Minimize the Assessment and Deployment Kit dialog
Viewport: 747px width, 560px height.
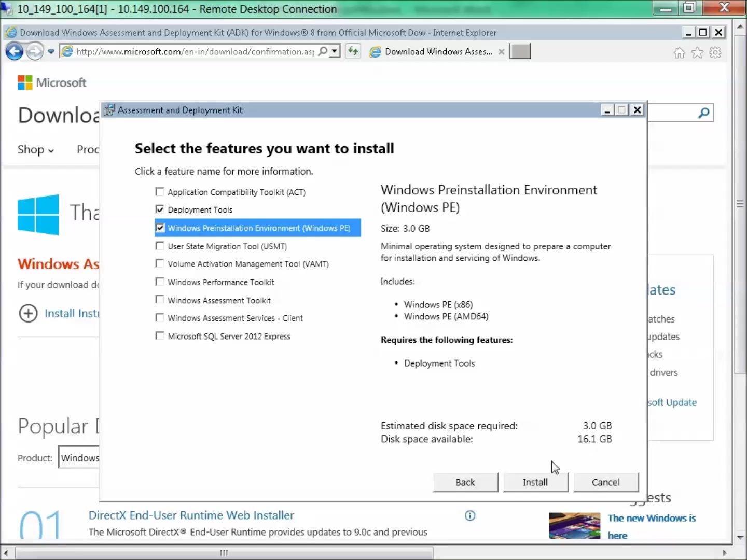click(607, 110)
